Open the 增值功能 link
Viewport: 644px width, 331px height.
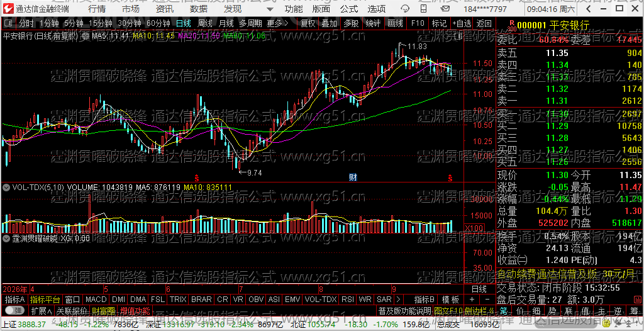click(135, 310)
